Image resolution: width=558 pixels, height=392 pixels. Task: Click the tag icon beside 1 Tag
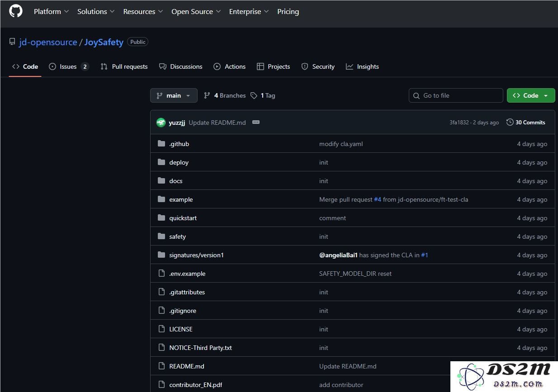coord(254,95)
